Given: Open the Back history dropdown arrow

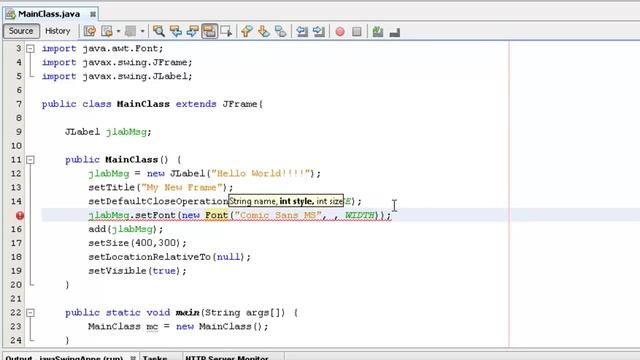Looking at the screenshot, I should coord(118,31).
